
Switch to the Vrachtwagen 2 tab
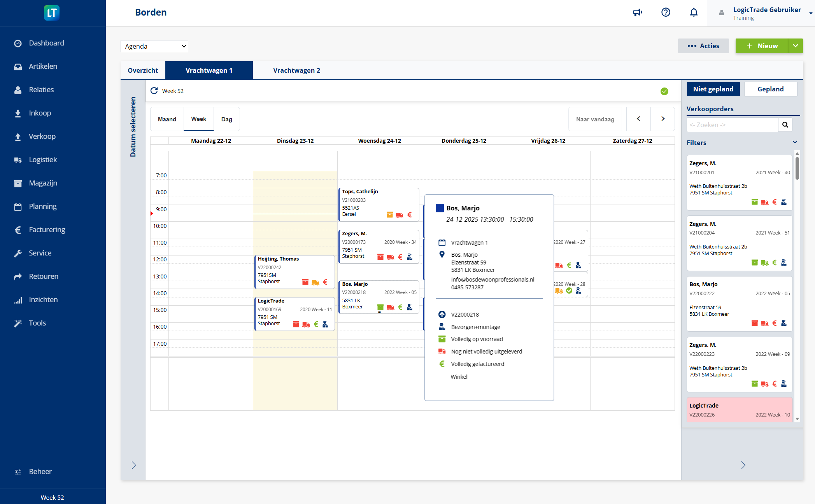(x=296, y=70)
